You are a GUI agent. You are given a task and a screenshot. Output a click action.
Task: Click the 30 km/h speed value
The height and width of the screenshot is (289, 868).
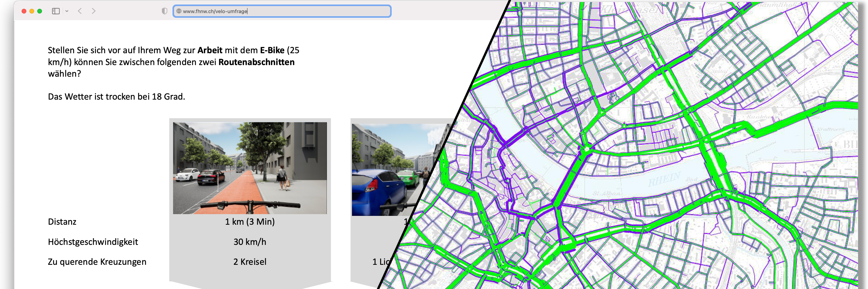pyautogui.click(x=250, y=242)
